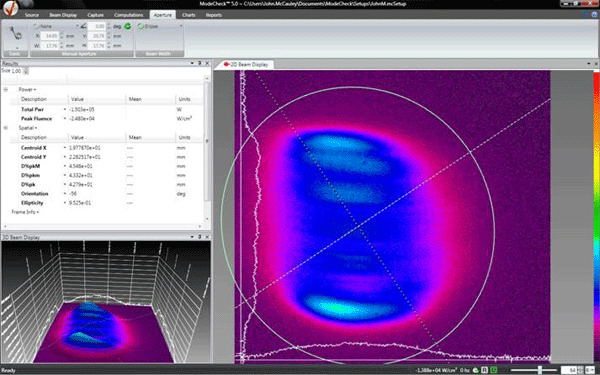
Task: Switch to the Computations ribbon tab
Action: (x=129, y=15)
